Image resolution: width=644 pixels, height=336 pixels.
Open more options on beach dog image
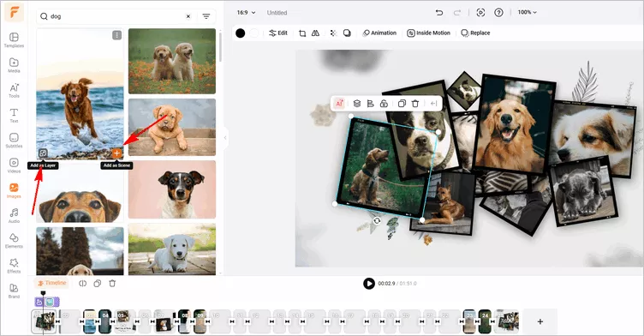pyautogui.click(x=117, y=35)
